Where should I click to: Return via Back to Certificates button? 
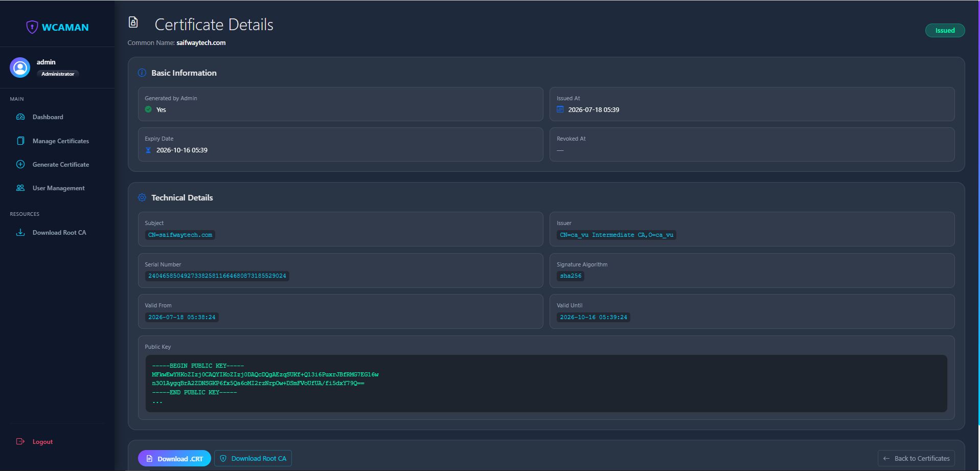tap(916, 458)
